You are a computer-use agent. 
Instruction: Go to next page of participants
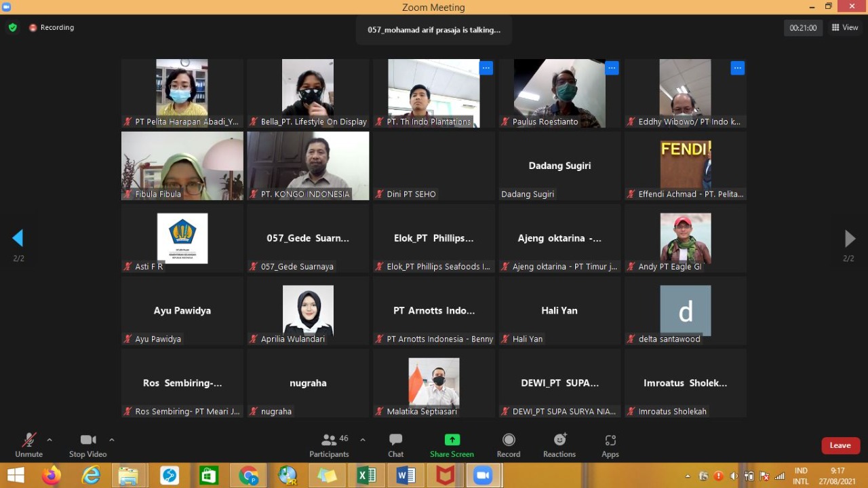[x=849, y=238]
